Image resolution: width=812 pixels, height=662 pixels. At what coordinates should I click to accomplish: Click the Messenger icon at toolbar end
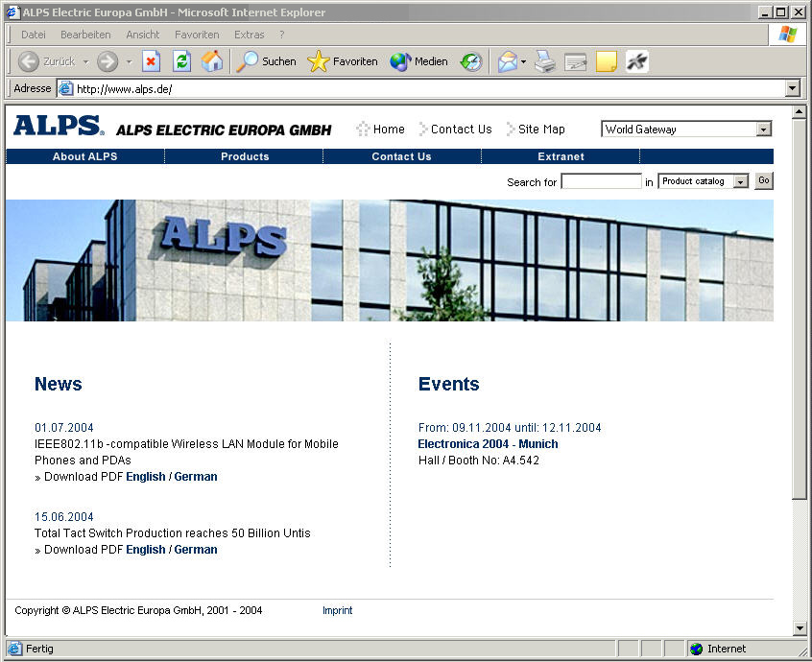[x=637, y=61]
